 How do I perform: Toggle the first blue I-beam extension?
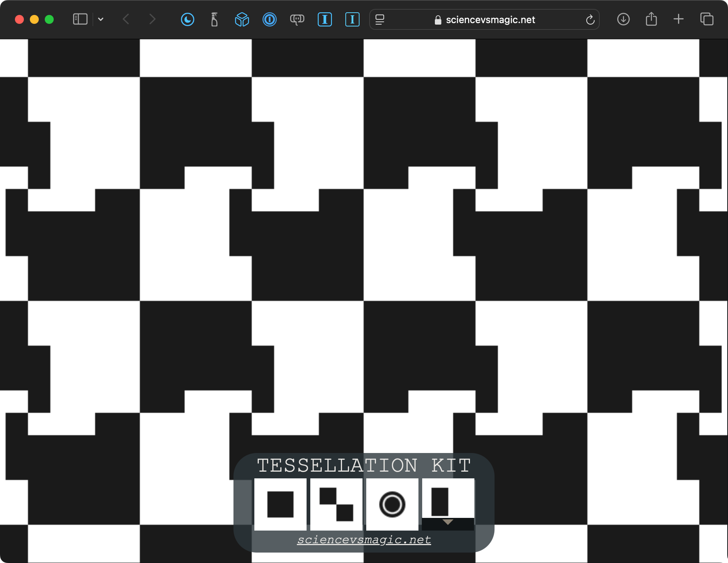point(324,19)
